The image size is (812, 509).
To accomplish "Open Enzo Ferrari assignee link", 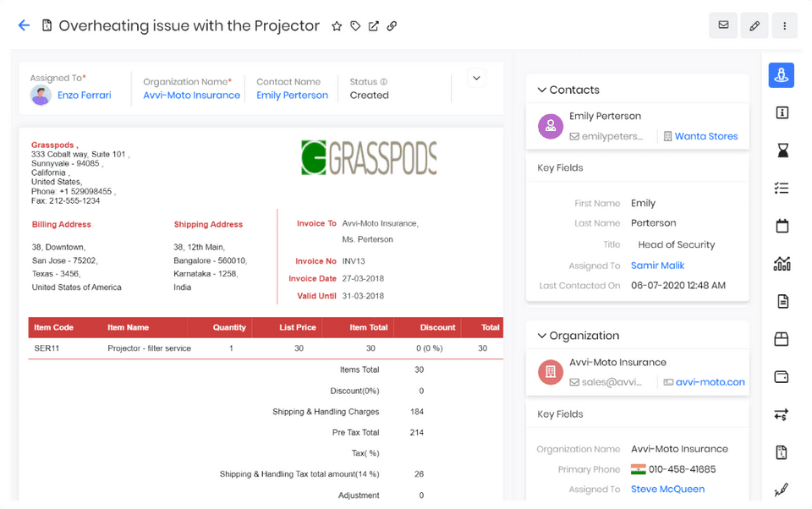I will [x=85, y=96].
